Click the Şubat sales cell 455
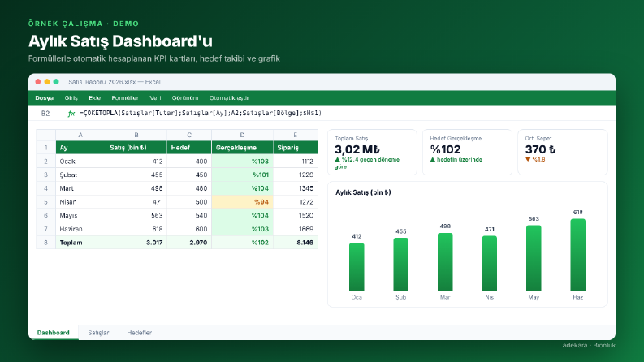The width and height of the screenshot is (644, 362). tap(136, 175)
